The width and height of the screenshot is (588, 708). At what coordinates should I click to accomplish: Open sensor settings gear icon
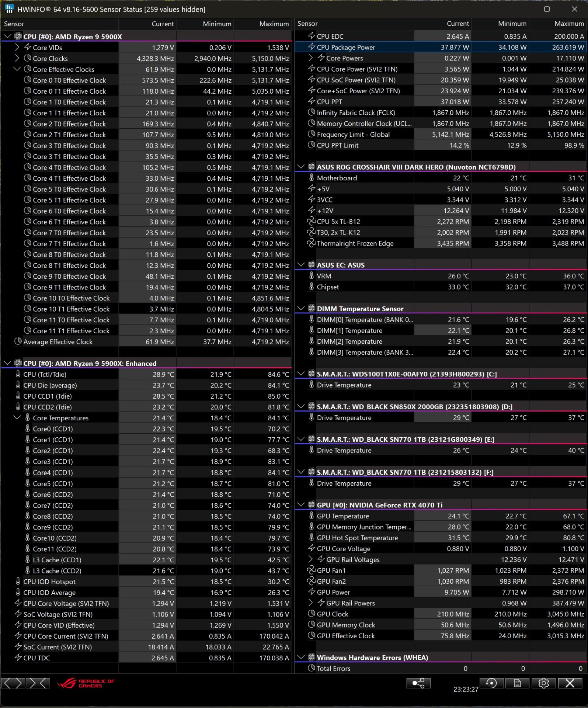point(543,683)
